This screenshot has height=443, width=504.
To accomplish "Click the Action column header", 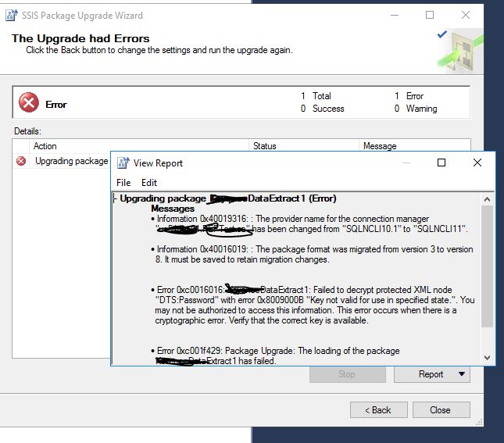I will (139, 146).
